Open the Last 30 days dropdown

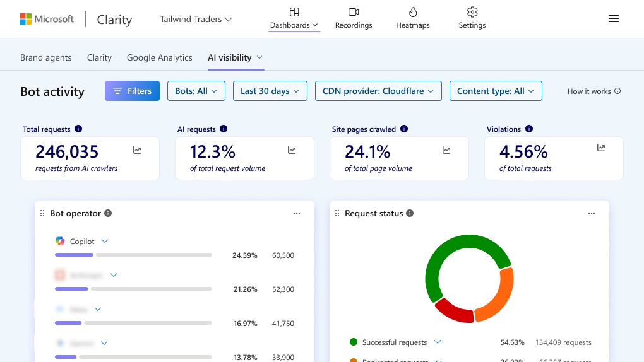pyautogui.click(x=270, y=91)
